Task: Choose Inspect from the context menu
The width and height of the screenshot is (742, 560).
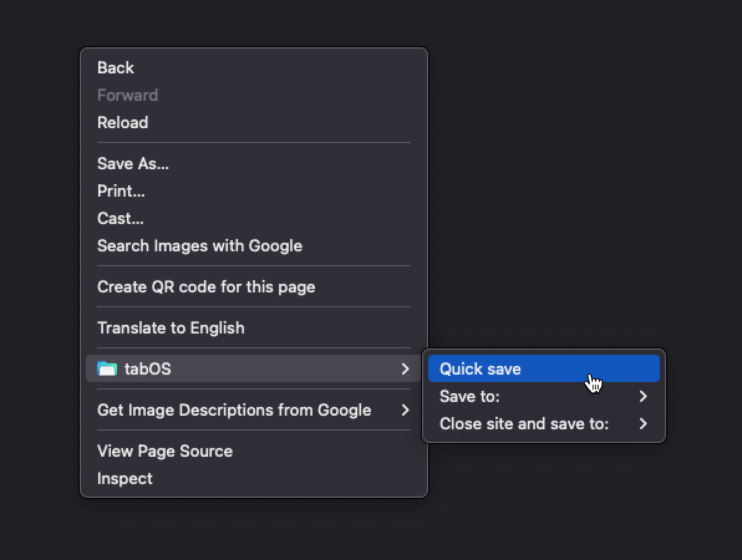Action: tap(253, 478)
